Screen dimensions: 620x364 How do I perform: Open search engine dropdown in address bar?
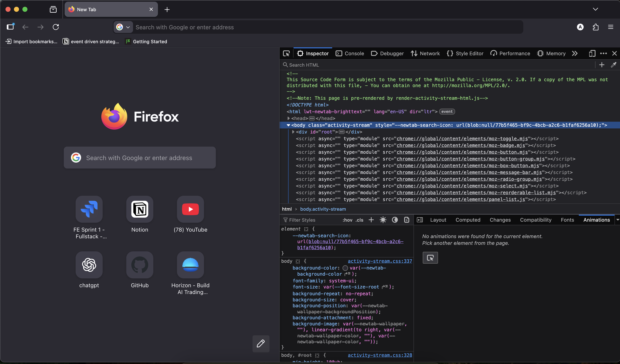tap(123, 27)
